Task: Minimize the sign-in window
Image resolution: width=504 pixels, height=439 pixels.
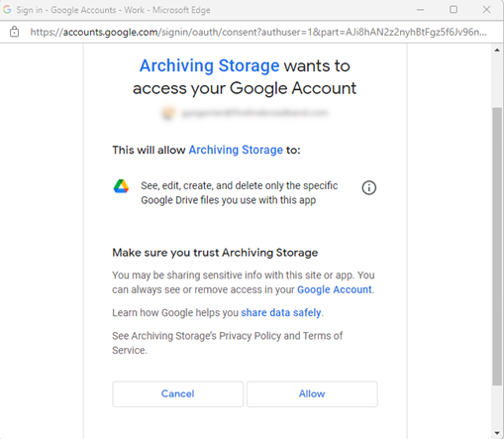Action: (420, 10)
